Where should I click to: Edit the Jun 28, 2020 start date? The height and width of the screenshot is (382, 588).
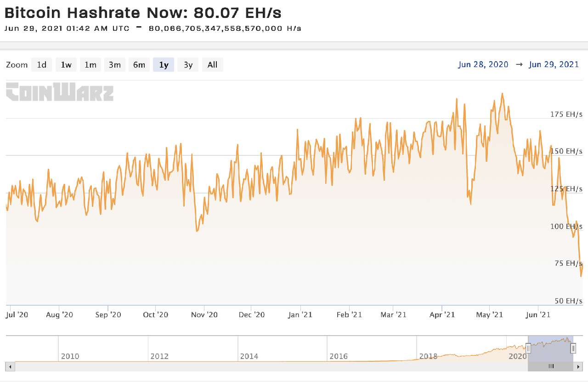483,64
